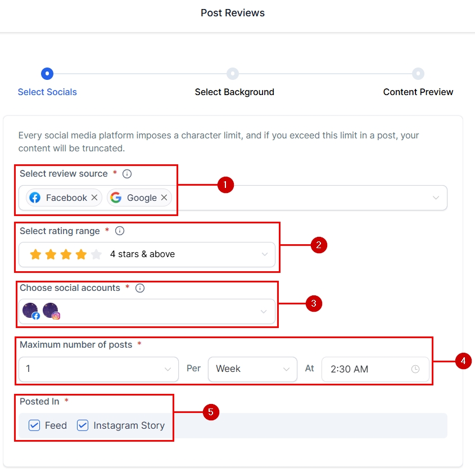The width and height of the screenshot is (475, 476).
Task: Open the Week frequency dropdown
Action: click(x=286, y=369)
